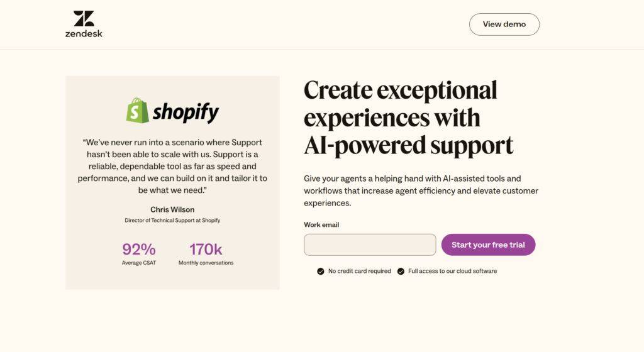Open the View demo button
The width and height of the screenshot is (644, 352).
click(504, 25)
